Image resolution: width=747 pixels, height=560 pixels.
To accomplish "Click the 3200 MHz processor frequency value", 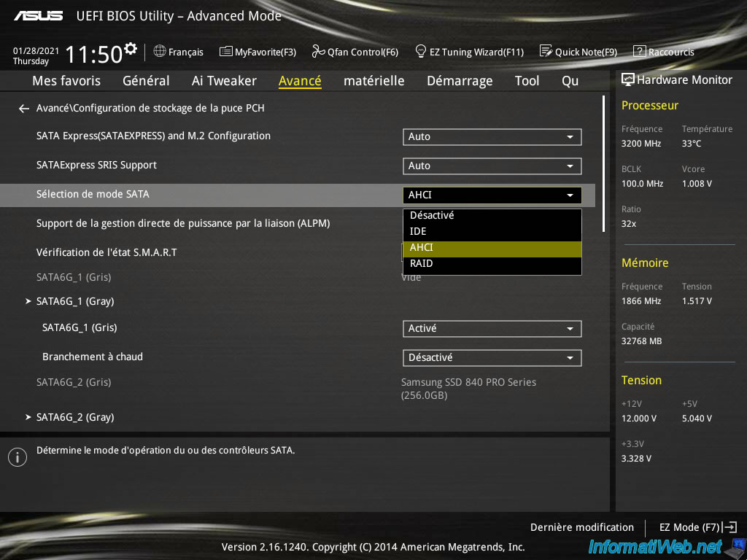I will tap(641, 144).
